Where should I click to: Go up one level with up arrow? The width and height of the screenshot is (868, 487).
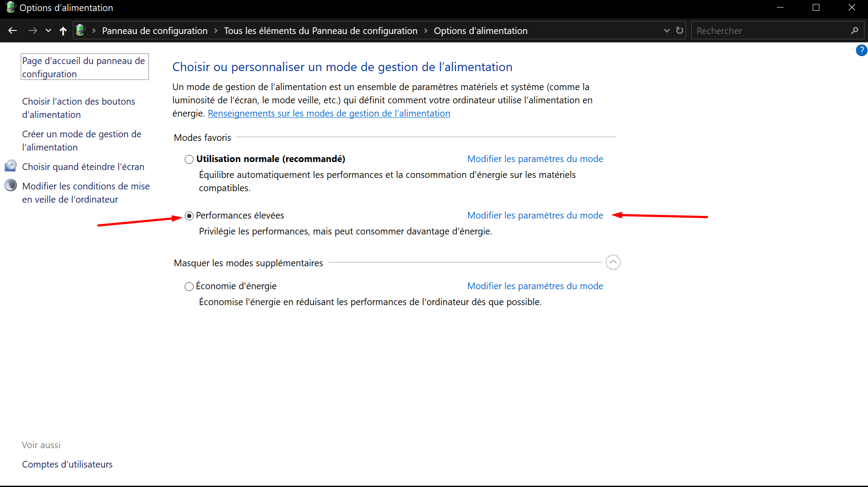[63, 30]
